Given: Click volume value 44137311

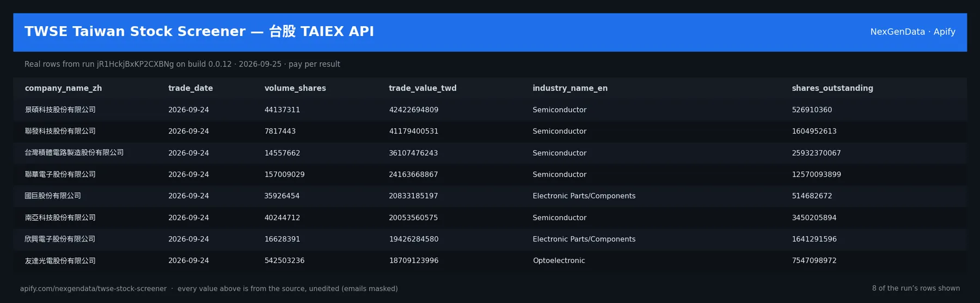Looking at the screenshot, I should point(282,110).
